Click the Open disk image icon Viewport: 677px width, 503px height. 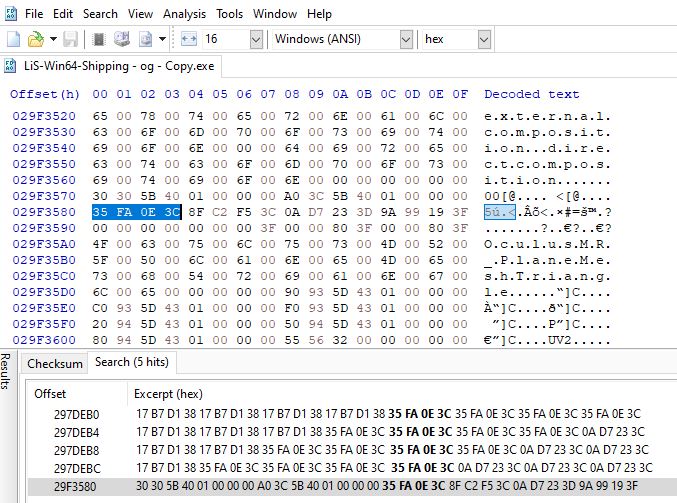(x=146, y=39)
